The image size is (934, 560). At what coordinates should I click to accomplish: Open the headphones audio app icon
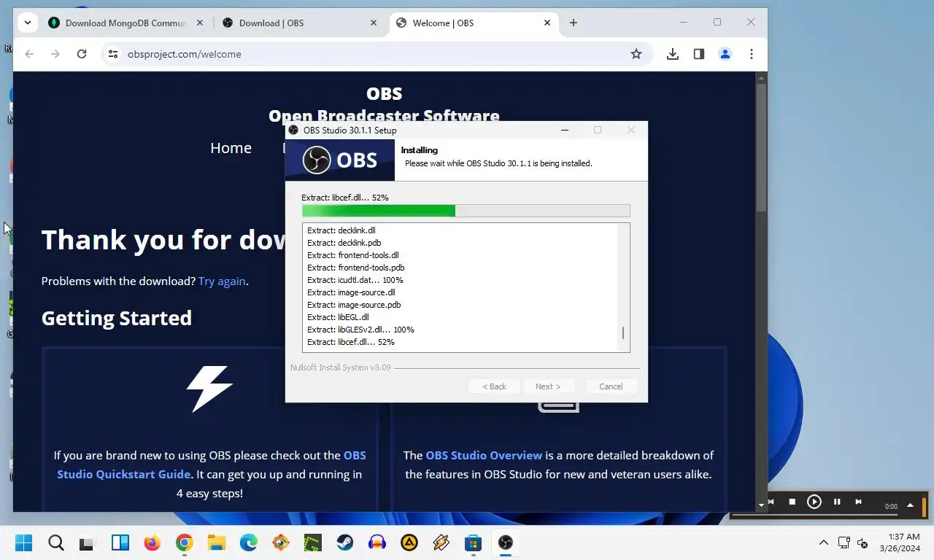click(x=377, y=542)
